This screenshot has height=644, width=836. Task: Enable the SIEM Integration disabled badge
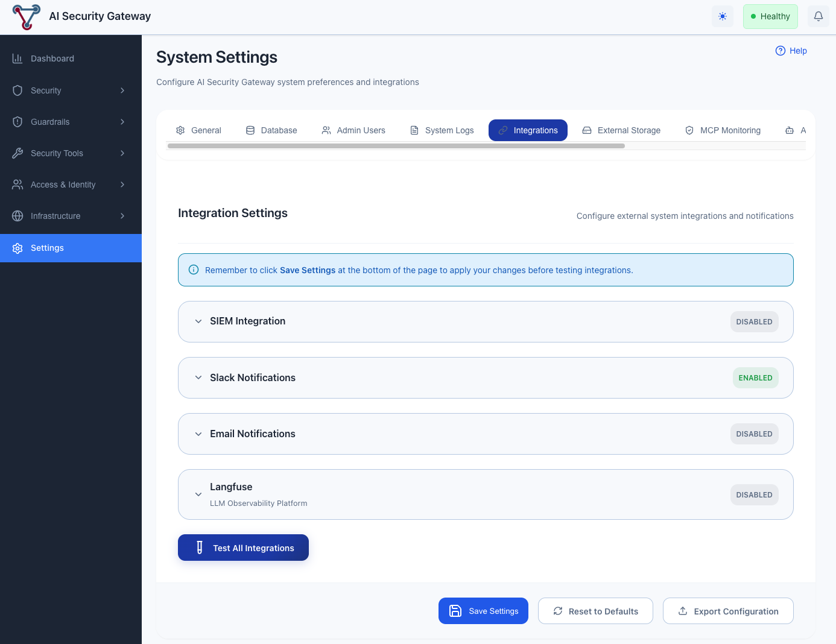pos(754,321)
